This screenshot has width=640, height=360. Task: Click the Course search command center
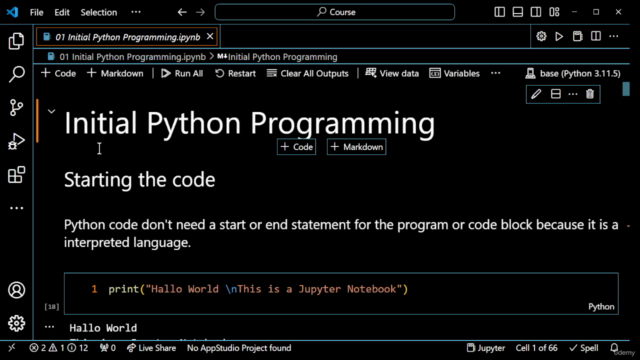click(335, 12)
